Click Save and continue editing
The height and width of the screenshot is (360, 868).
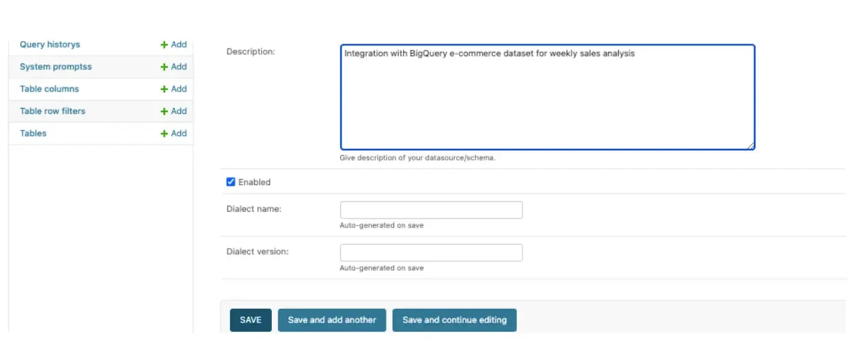(454, 320)
